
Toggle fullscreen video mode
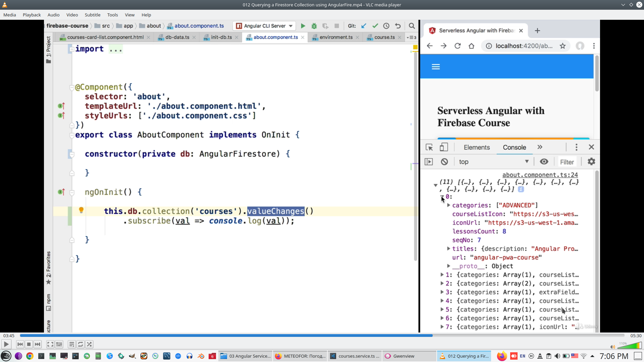click(x=50, y=344)
